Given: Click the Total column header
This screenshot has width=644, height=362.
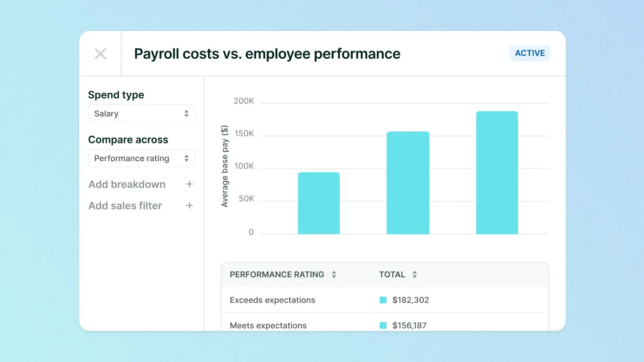Looking at the screenshot, I should (x=392, y=275).
